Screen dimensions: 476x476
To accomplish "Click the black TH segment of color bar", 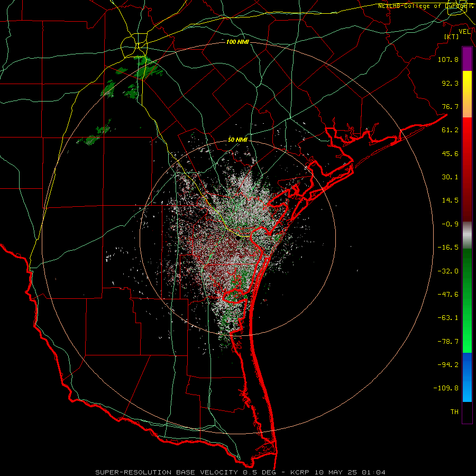I will [x=467, y=412].
